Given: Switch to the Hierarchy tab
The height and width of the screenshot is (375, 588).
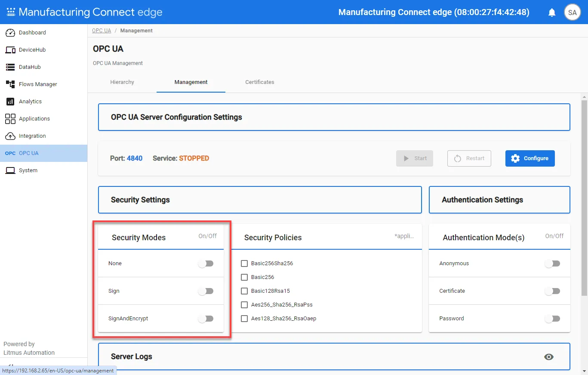Looking at the screenshot, I should [122, 82].
